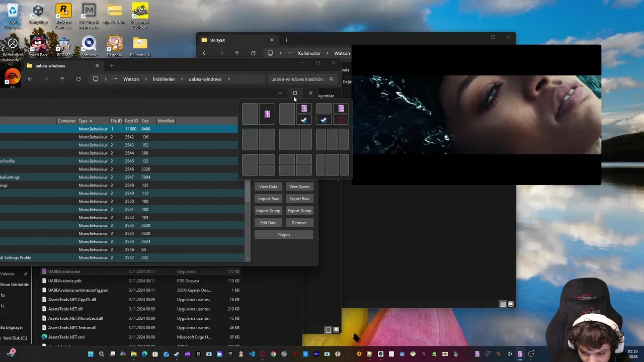Open the Rockstar Games launcher shortcut
This screenshot has height=362, width=644.
[63, 15]
